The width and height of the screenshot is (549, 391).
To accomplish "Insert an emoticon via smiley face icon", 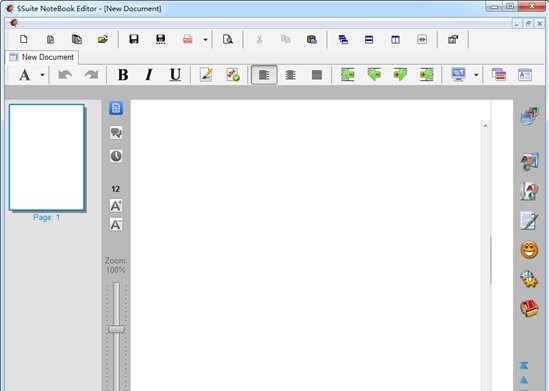I will (x=529, y=250).
